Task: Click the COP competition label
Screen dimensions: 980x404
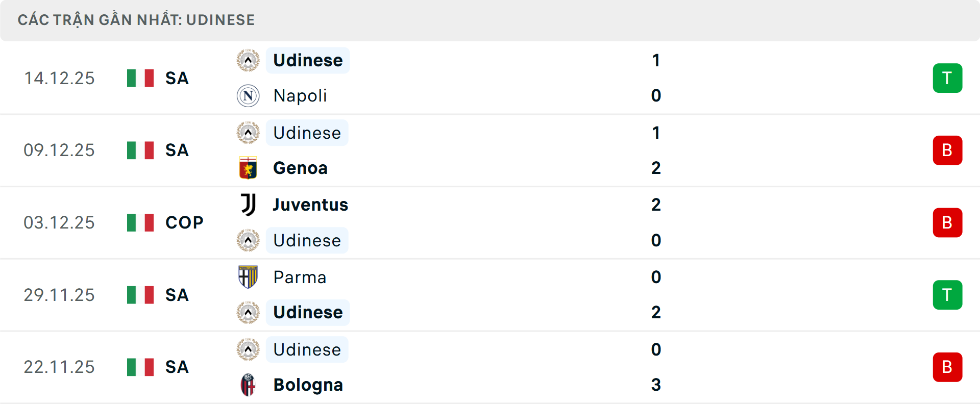Action: (184, 222)
